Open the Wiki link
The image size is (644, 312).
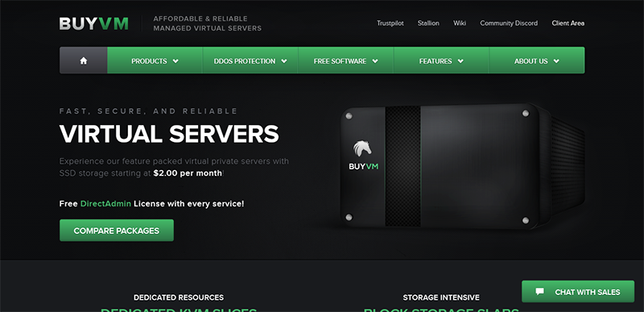tap(460, 23)
